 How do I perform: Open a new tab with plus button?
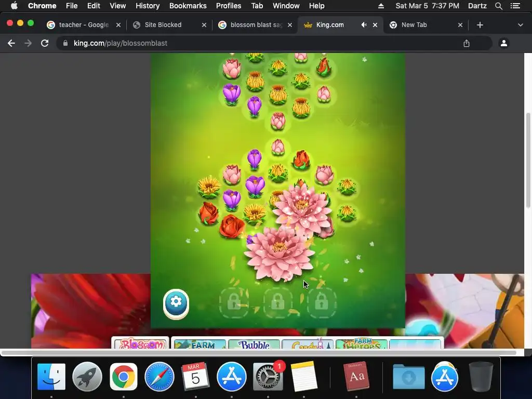coord(480,25)
